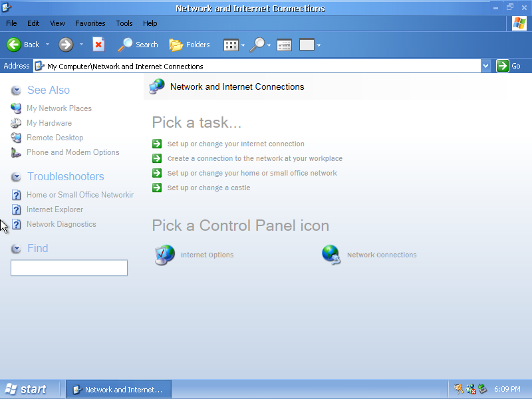Click the red X delete toolbar icon
Viewport: 532px width, 399px height.
pos(98,45)
